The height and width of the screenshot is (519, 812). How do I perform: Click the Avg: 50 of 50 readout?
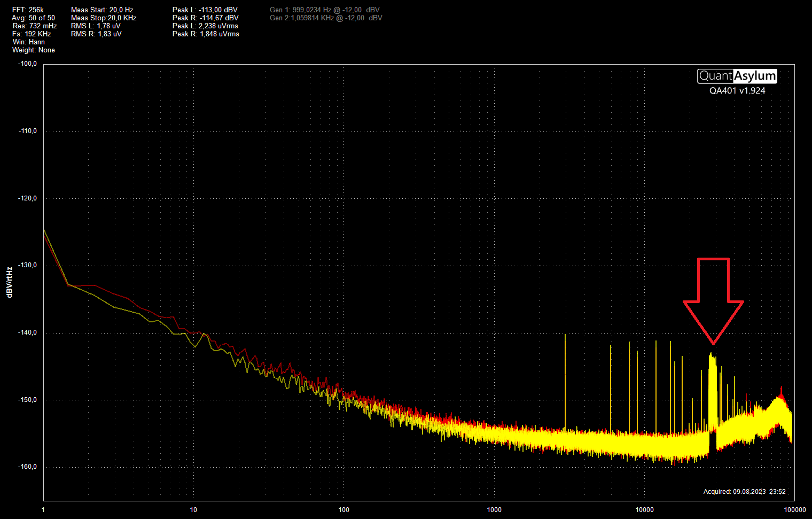tap(33, 18)
